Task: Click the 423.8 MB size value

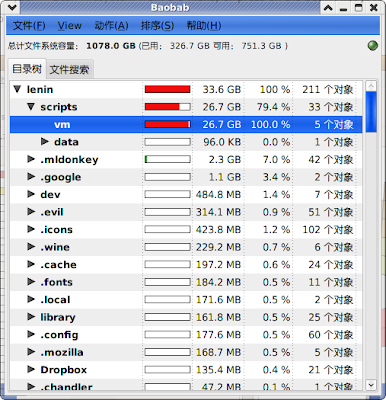Action: (x=218, y=229)
